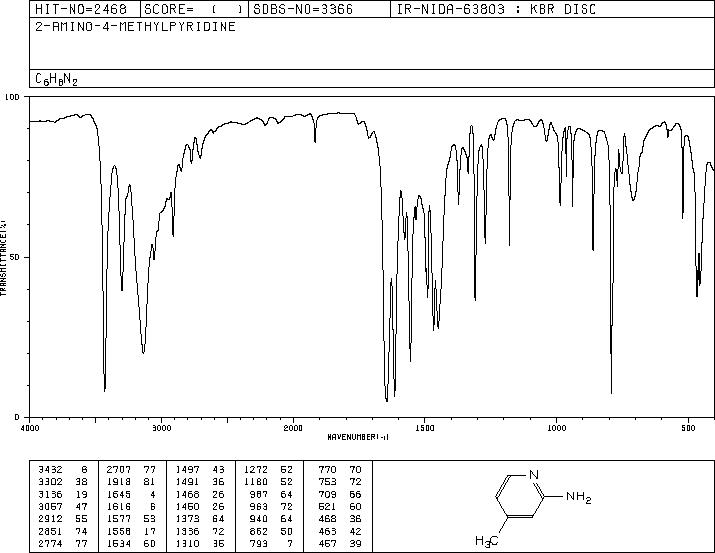Select peak table entry 621
Screen dimensions: 715x553
click(x=327, y=506)
